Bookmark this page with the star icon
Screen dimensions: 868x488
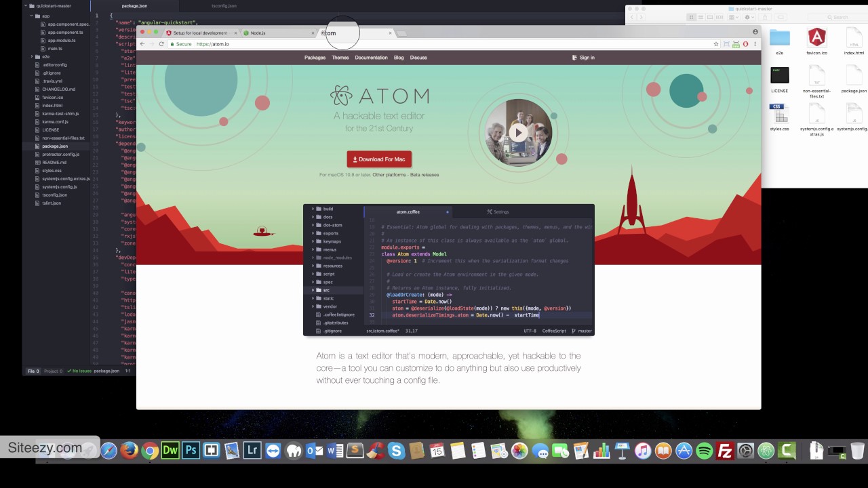pyautogui.click(x=716, y=44)
